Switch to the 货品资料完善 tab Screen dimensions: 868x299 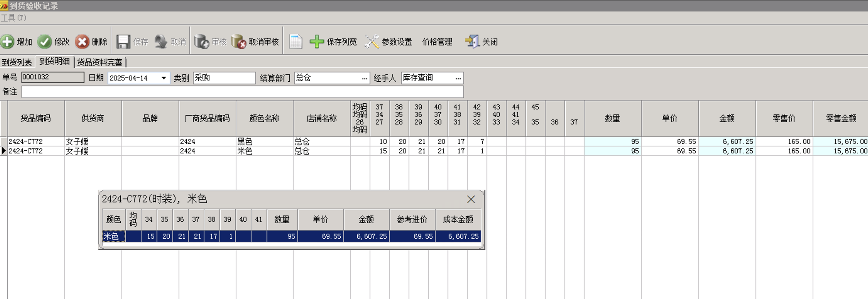point(100,62)
